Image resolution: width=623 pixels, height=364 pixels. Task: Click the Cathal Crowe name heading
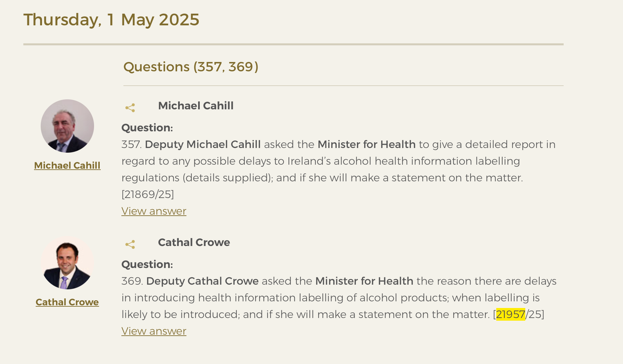tap(194, 242)
